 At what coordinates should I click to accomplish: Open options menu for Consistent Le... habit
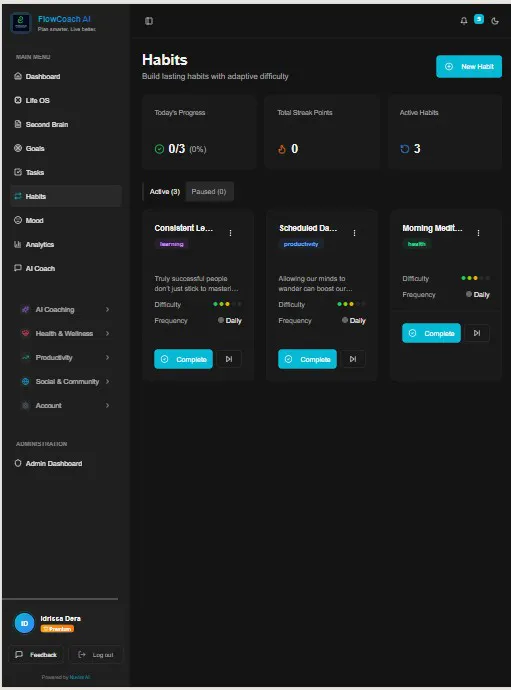(230, 233)
